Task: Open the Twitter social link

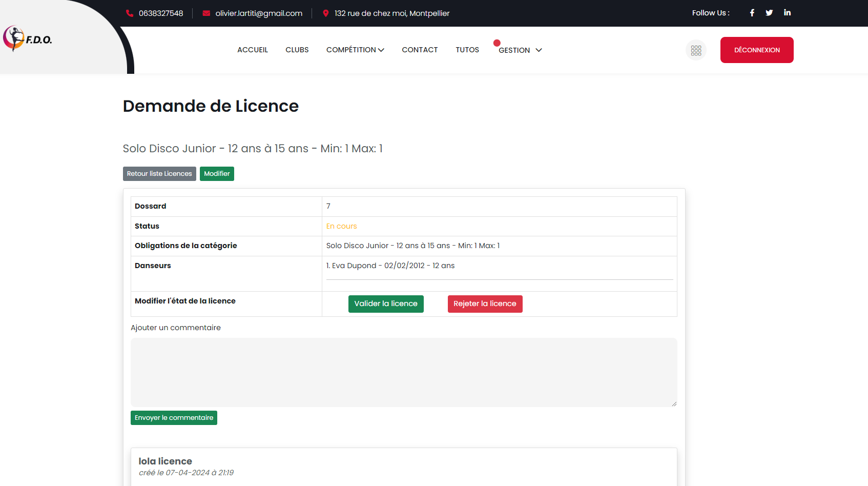Action: tap(769, 13)
